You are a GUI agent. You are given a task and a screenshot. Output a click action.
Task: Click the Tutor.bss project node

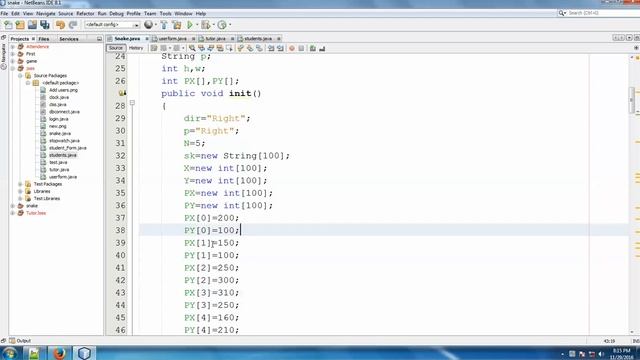point(36,213)
